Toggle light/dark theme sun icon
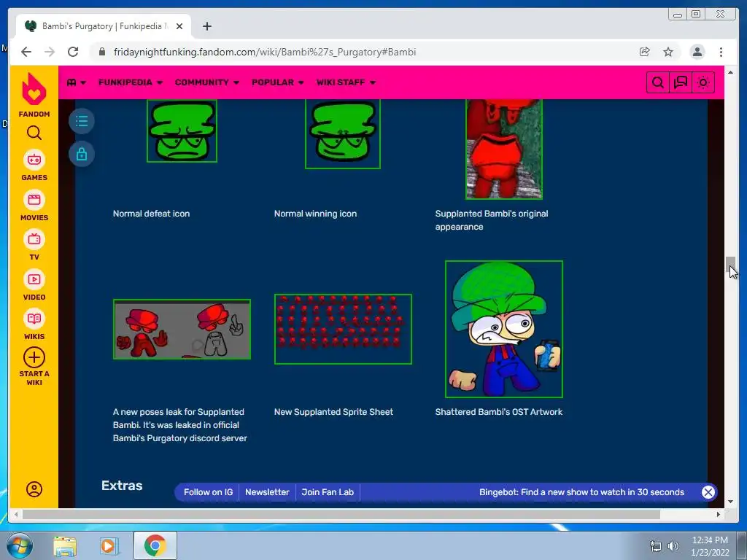The width and height of the screenshot is (747, 560). (x=703, y=82)
